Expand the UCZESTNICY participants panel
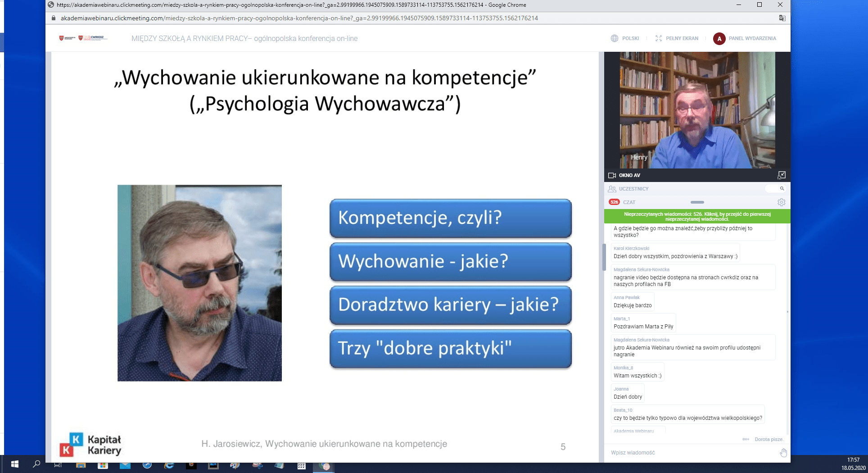 click(633, 189)
